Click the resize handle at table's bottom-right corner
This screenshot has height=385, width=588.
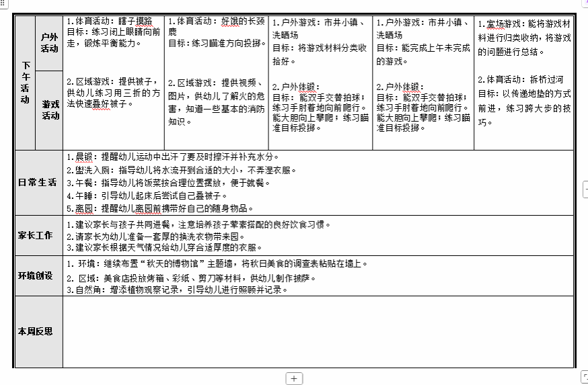585,377
